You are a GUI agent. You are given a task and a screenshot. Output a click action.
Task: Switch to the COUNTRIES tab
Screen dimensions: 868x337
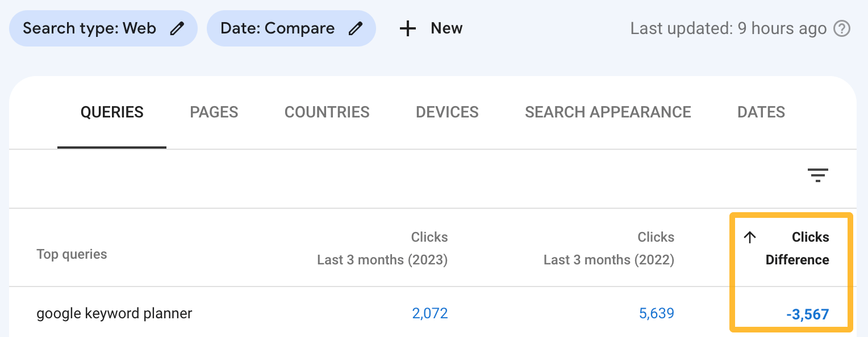click(327, 112)
